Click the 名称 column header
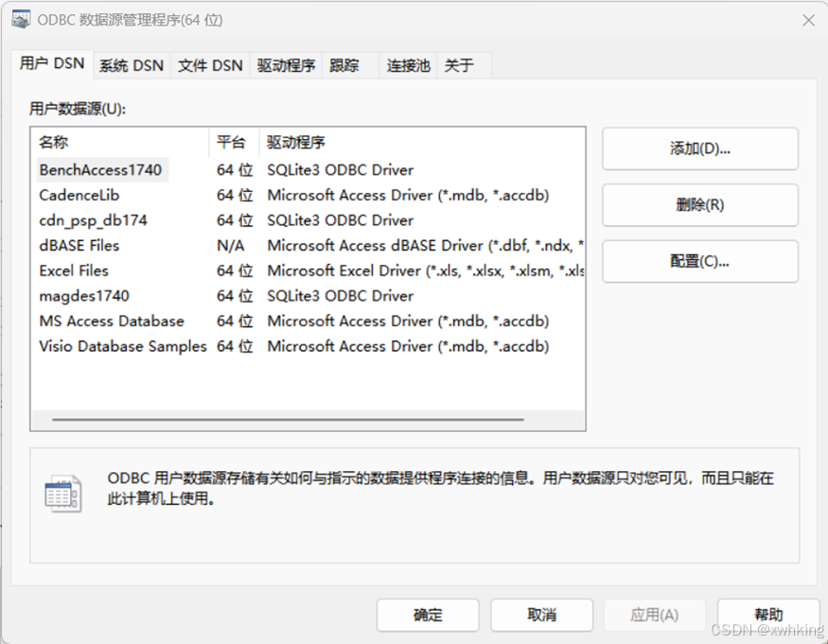 click(x=119, y=142)
